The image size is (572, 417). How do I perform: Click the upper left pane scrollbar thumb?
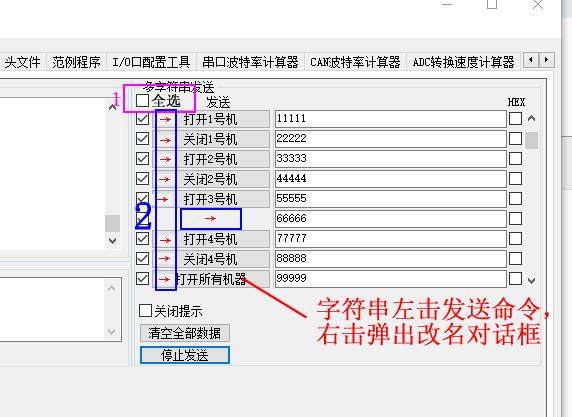pyautogui.click(x=112, y=223)
